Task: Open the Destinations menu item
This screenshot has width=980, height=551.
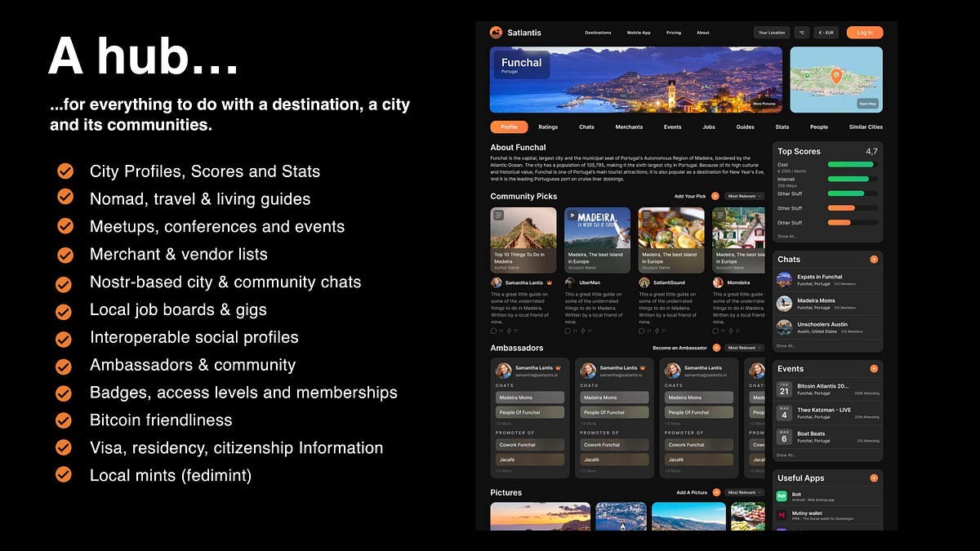Action: point(599,33)
